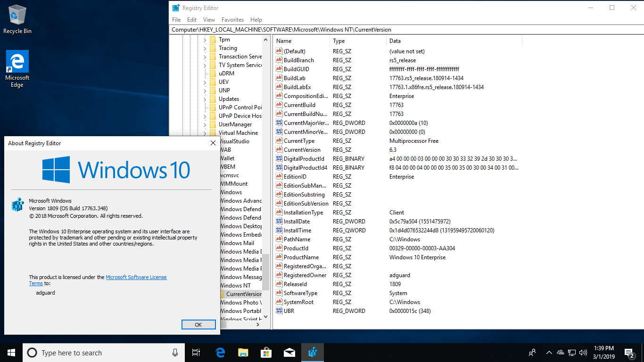The height and width of the screenshot is (362, 644).
Task: Sort values by the Data column
Action: tap(454, 41)
